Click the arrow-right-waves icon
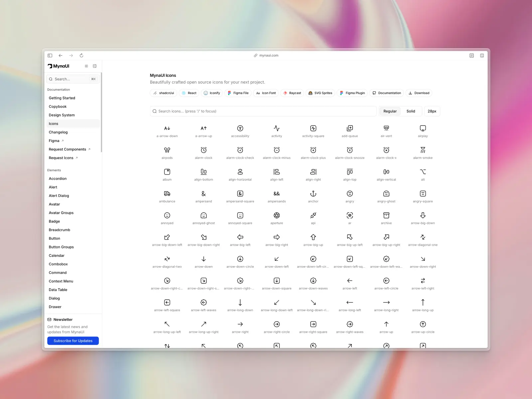Screen dimensions: 532x399 350,324
